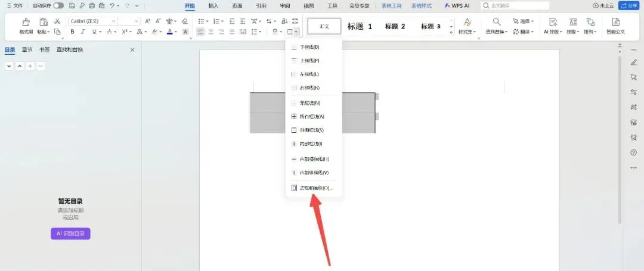This screenshot has width=644, height=271.
Task: Open the File (文件) menu
Action: pyautogui.click(x=15, y=6)
